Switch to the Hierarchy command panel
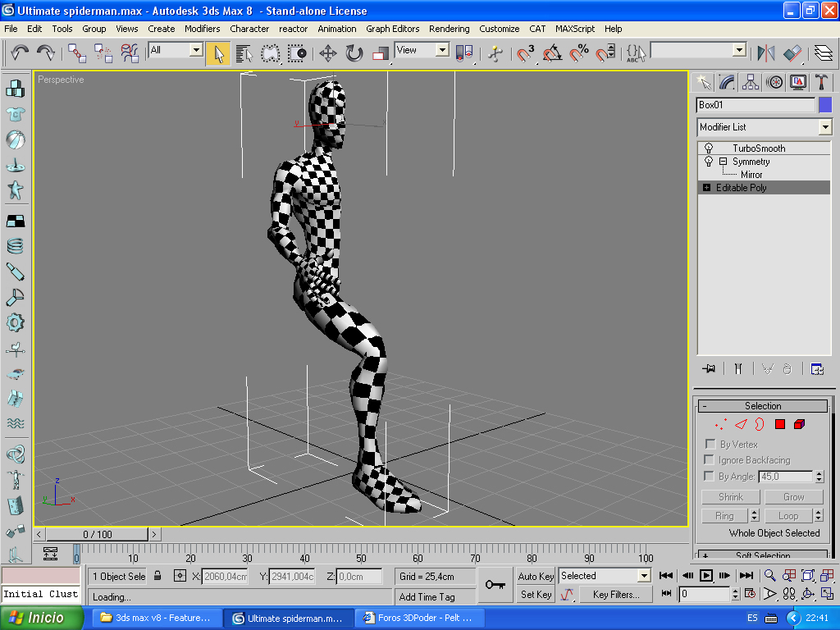 coord(750,82)
